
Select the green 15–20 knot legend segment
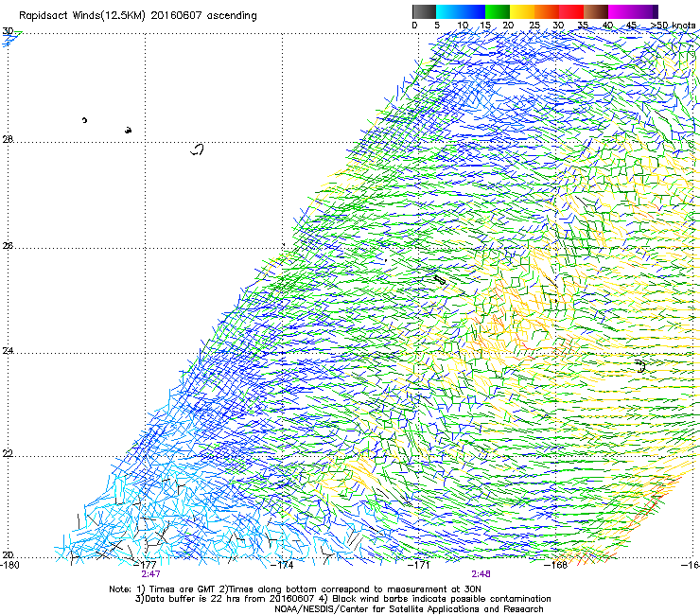pos(498,11)
